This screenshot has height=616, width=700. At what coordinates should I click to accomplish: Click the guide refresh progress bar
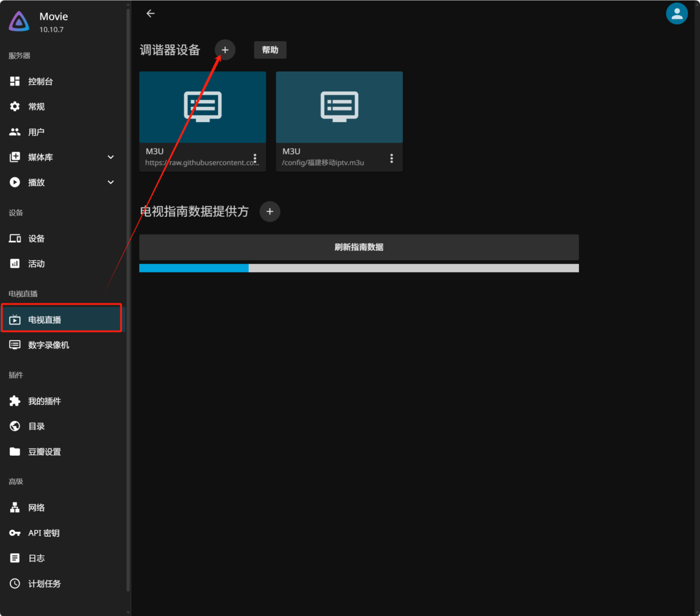pos(359,268)
